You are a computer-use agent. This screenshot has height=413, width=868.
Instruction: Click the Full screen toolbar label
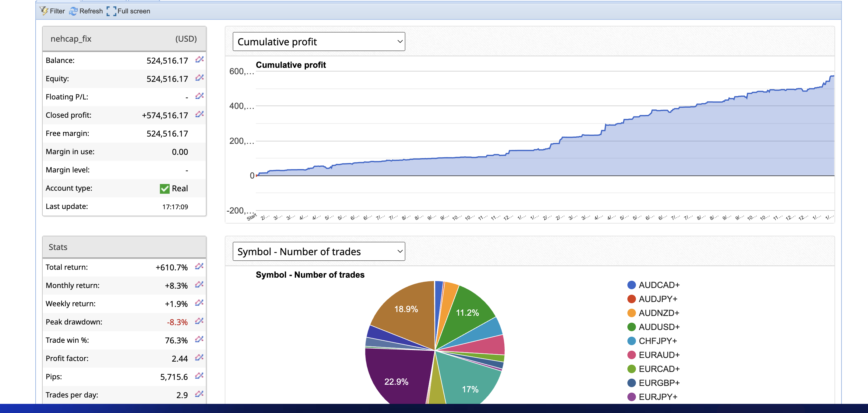pyautogui.click(x=133, y=11)
